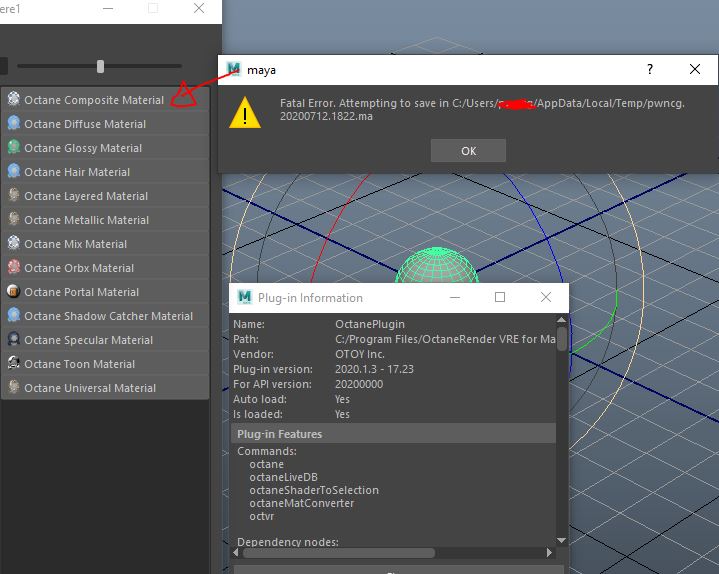Click the green wireframe sphere in viewport
719x574 pixels.
437,265
